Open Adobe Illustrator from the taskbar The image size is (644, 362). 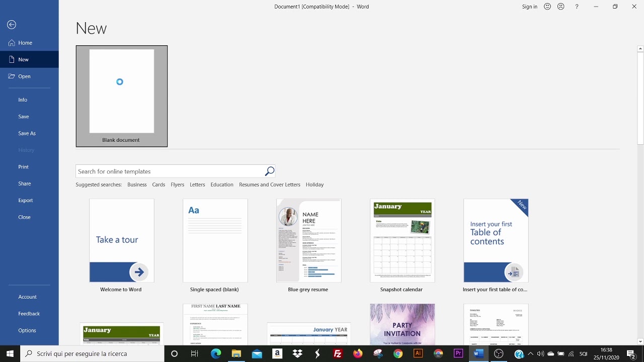[x=418, y=353]
